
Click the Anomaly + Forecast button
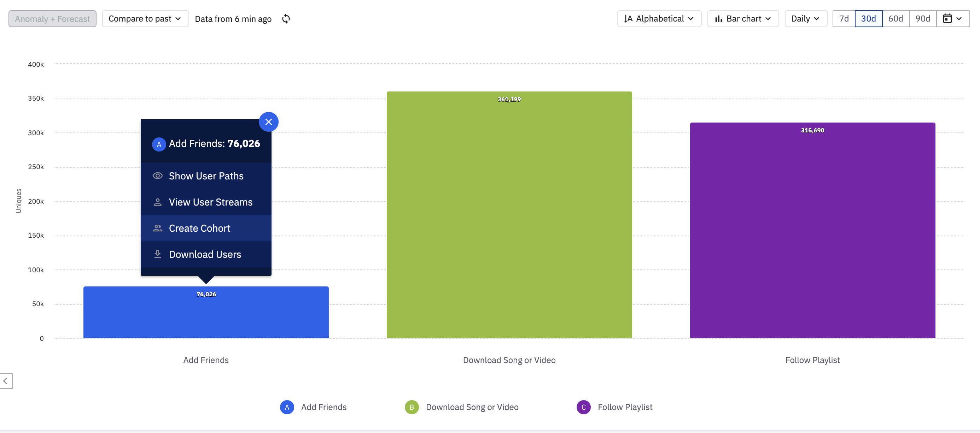point(52,19)
